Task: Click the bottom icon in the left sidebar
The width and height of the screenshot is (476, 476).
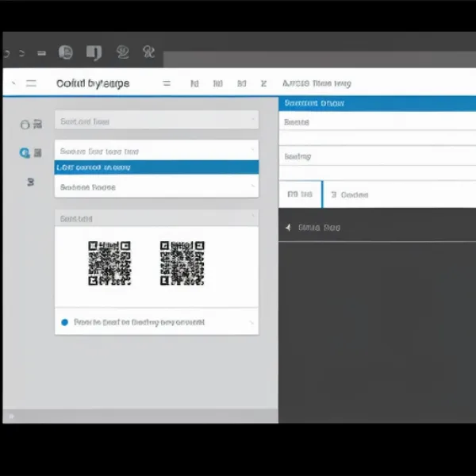Action: point(30,182)
